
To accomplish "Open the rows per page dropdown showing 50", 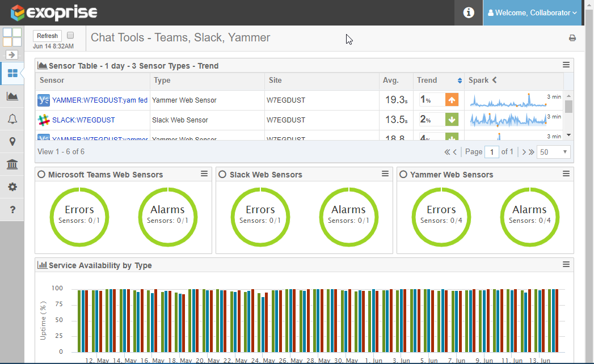I will pyautogui.click(x=554, y=152).
